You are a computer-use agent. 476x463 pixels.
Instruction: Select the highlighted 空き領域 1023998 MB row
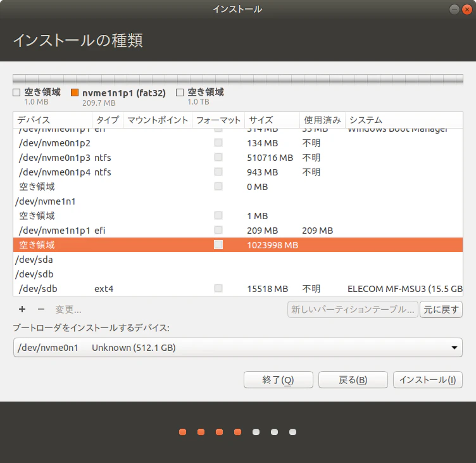tap(238, 245)
